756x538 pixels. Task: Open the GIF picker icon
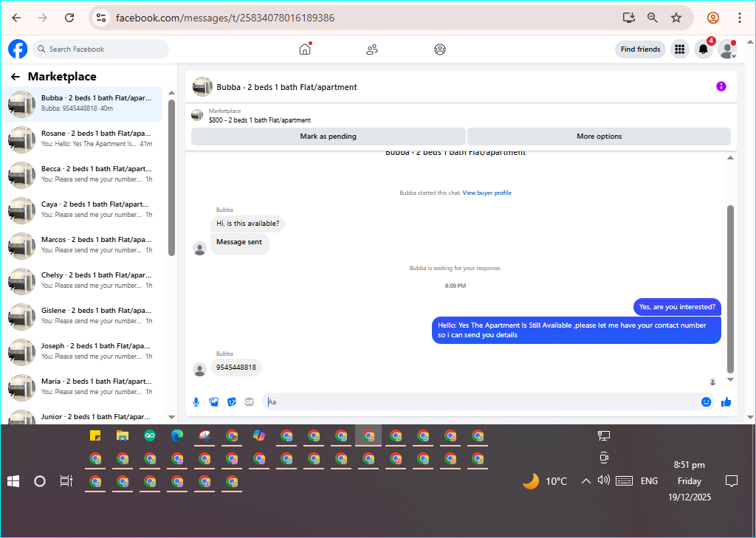coord(250,402)
